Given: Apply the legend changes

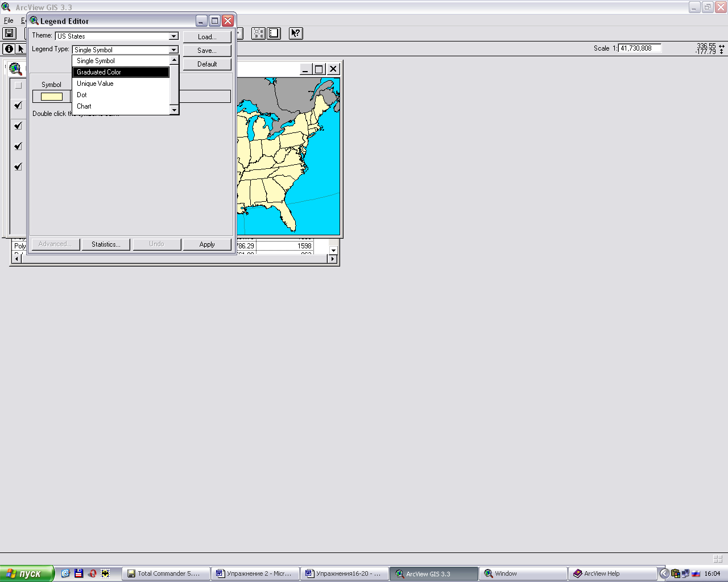Looking at the screenshot, I should click(x=207, y=244).
